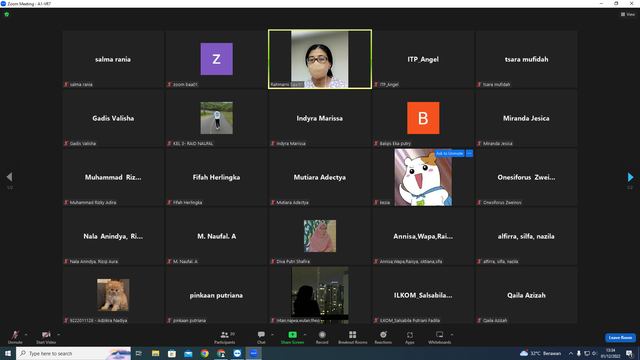Viewport: 640px width, 360px height.
Task: Open more options on kezia tile
Action: (x=469, y=153)
